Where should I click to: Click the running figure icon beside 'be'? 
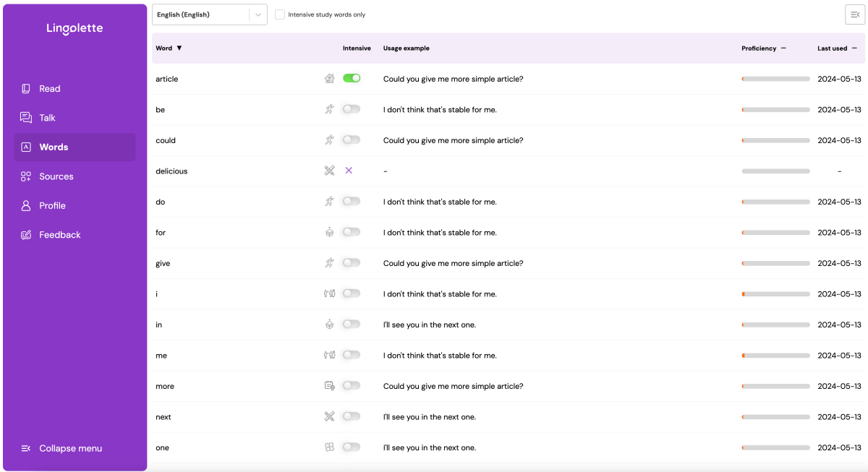click(x=329, y=110)
